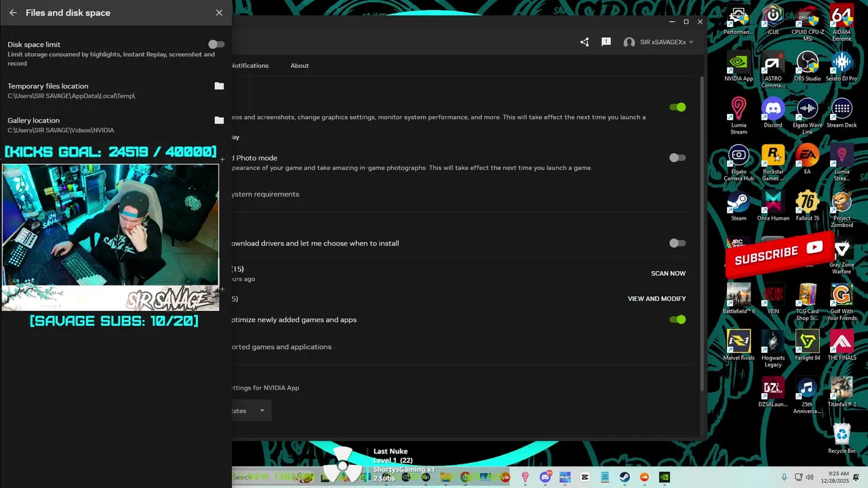868x488 pixels.
Task: Click Lumia Stream icon in the taskbar
Action: pyautogui.click(x=525, y=477)
